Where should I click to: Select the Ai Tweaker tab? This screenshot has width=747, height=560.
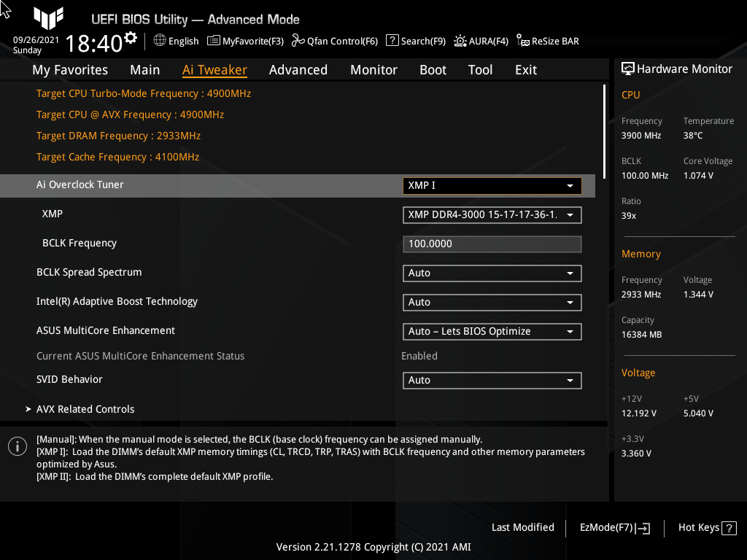click(214, 70)
